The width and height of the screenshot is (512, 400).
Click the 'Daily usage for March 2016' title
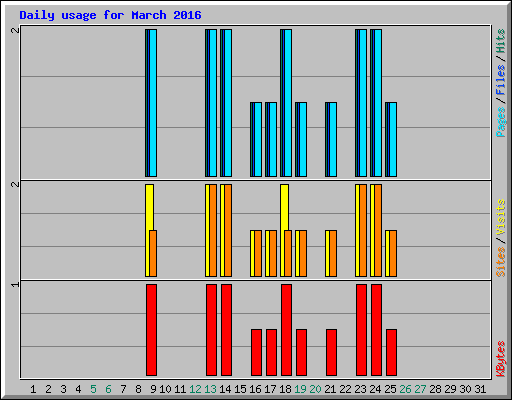(x=110, y=15)
